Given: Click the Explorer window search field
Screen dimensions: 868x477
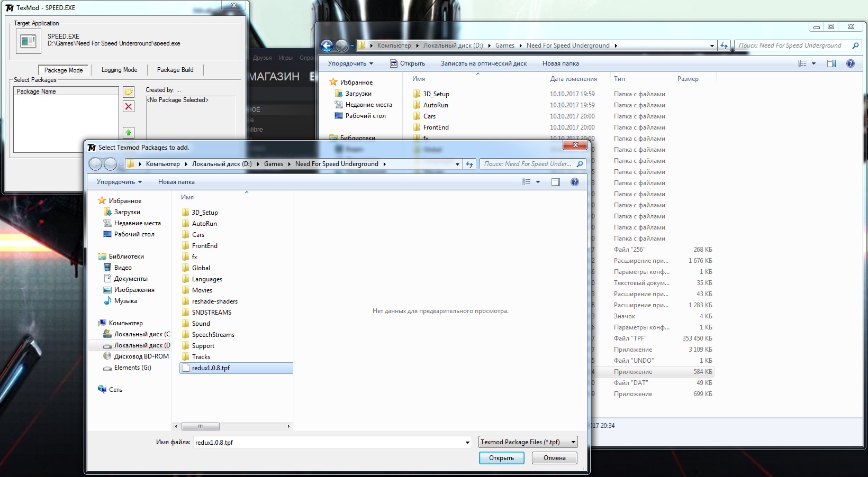Looking at the screenshot, I should point(798,45).
